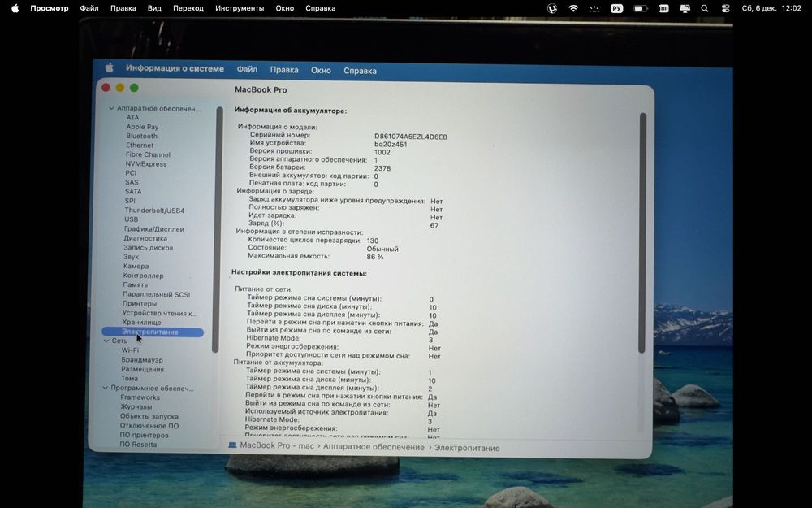This screenshot has height=508, width=812.
Task: Select Хранилище in the sidebar
Action: [141, 323]
